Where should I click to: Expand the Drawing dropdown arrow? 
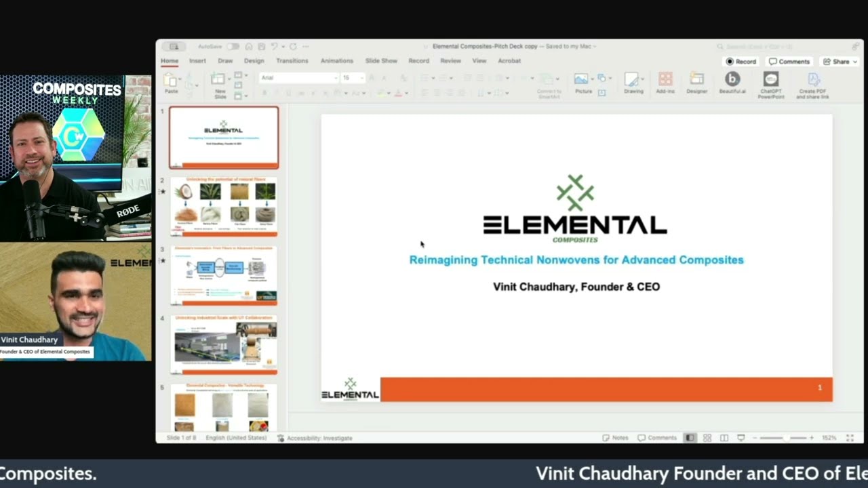click(642, 79)
